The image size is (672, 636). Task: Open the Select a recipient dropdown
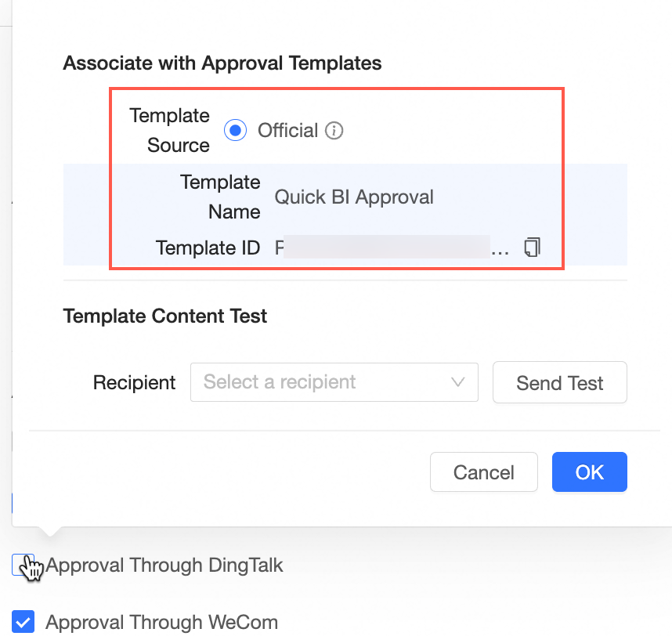tap(321, 382)
